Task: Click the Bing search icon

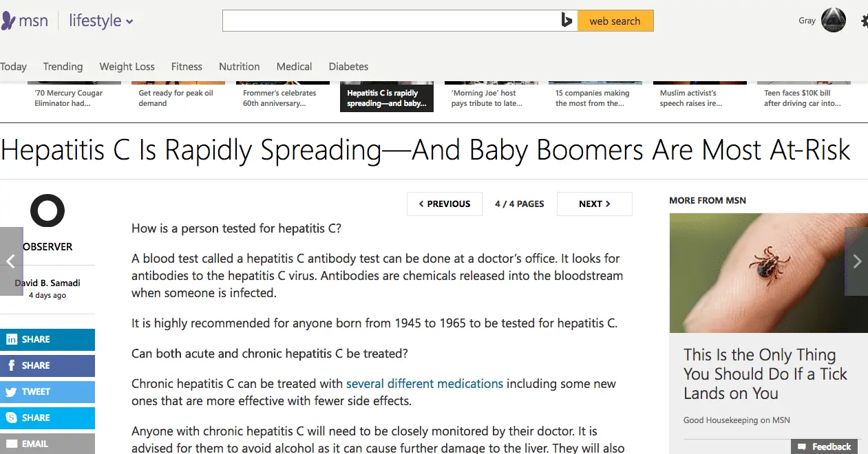Action: (x=567, y=21)
